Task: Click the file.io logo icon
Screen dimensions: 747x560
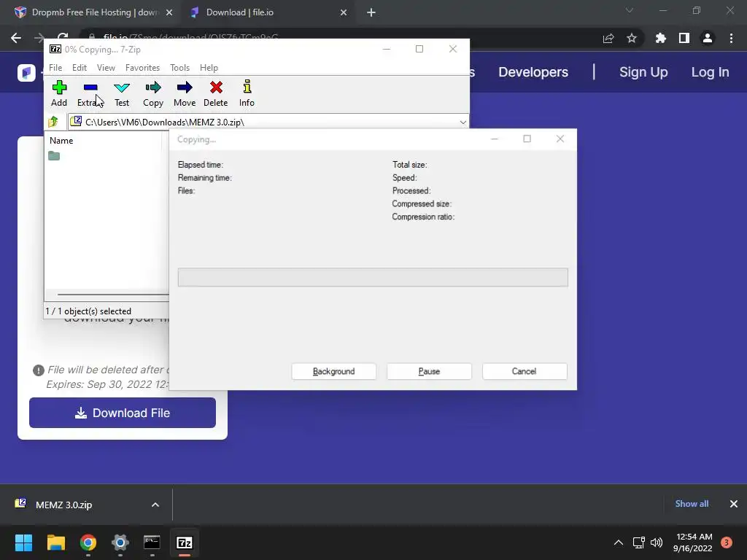Action: [26, 72]
